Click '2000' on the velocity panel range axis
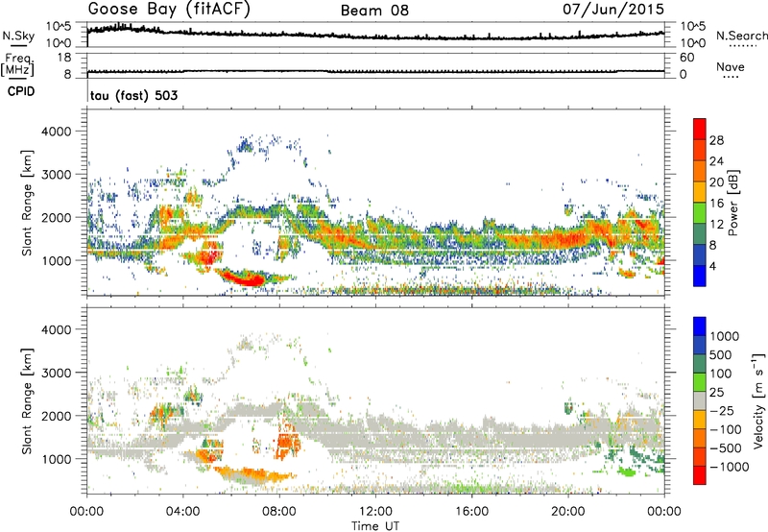The height and width of the screenshot is (532, 768). pos(57,416)
